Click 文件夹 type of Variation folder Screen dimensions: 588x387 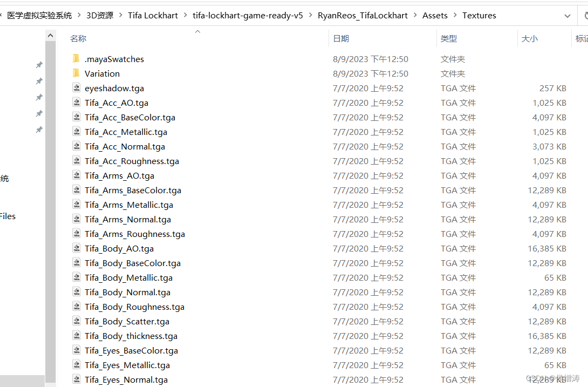point(453,73)
